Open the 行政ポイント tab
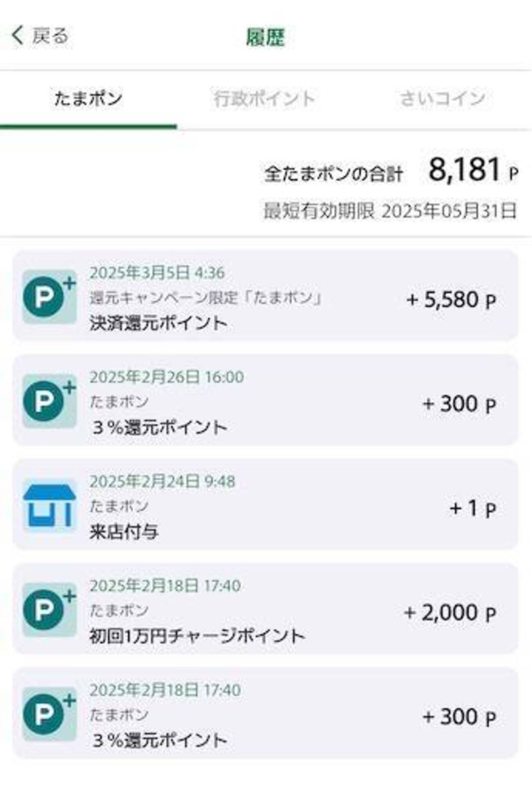The image size is (532, 790). pos(264,99)
